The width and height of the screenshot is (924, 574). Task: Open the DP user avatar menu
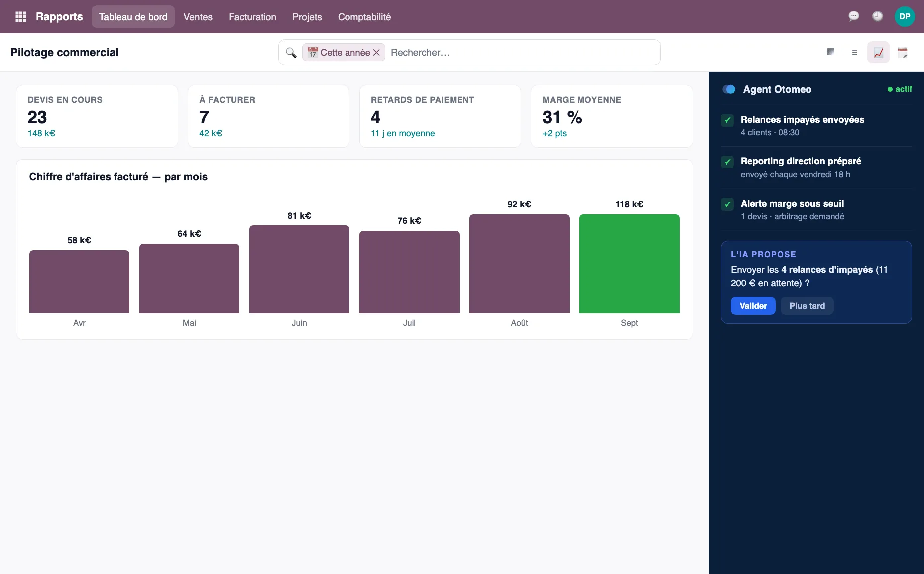(905, 16)
